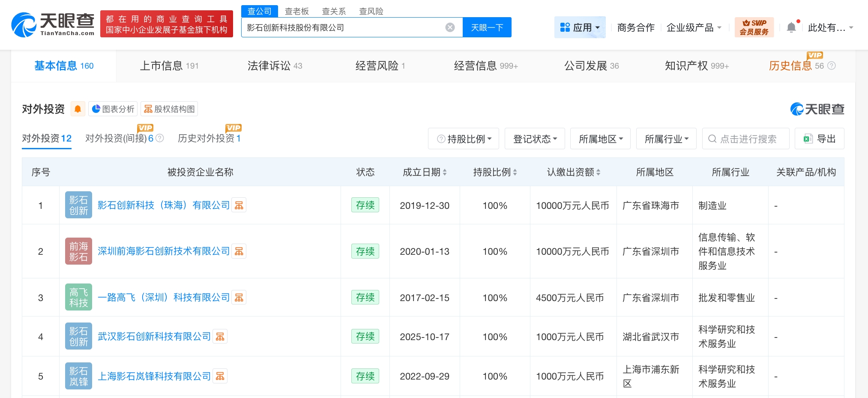The image size is (868, 398).
Task: Open equity structure icon for 影石创新科技（珠海）有限公司
Action: point(239,205)
